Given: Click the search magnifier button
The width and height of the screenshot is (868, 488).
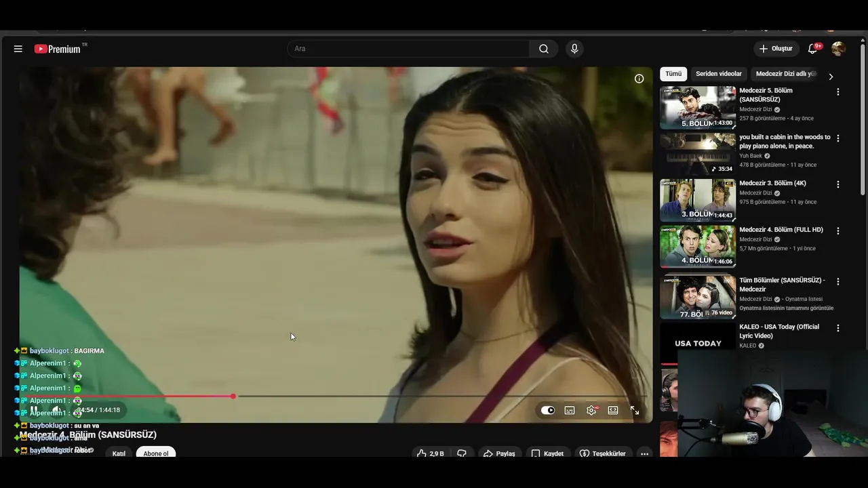Looking at the screenshot, I should (x=544, y=49).
